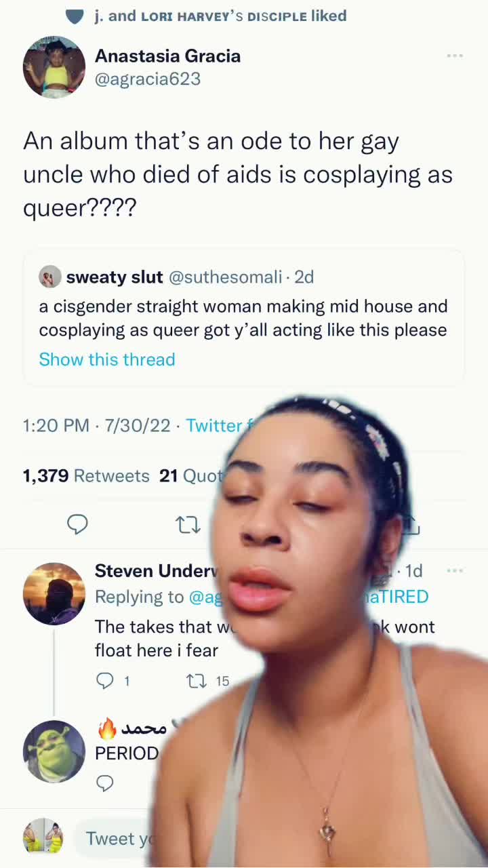The image size is (488, 868).
Task: Tap the liked-by heart icon at the top
Action: click(x=75, y=16)
